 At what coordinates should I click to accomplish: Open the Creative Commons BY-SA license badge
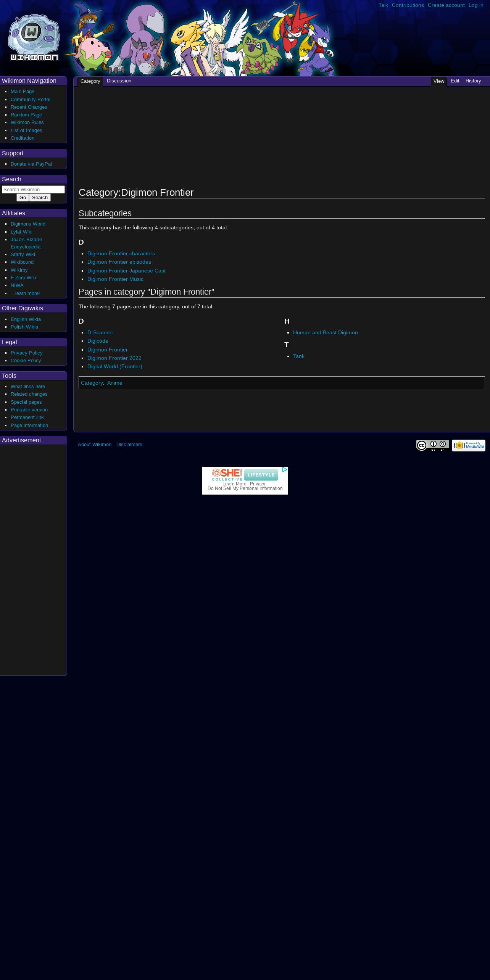432,445
